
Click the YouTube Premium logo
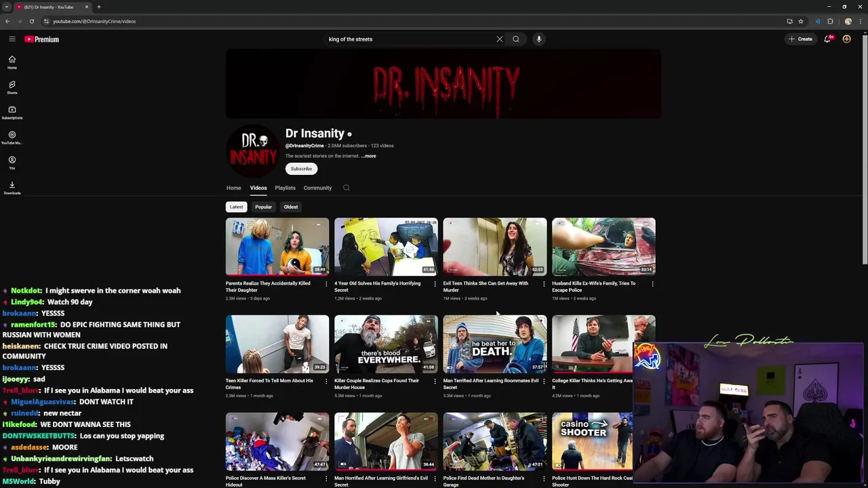click(x=42, y=39)
